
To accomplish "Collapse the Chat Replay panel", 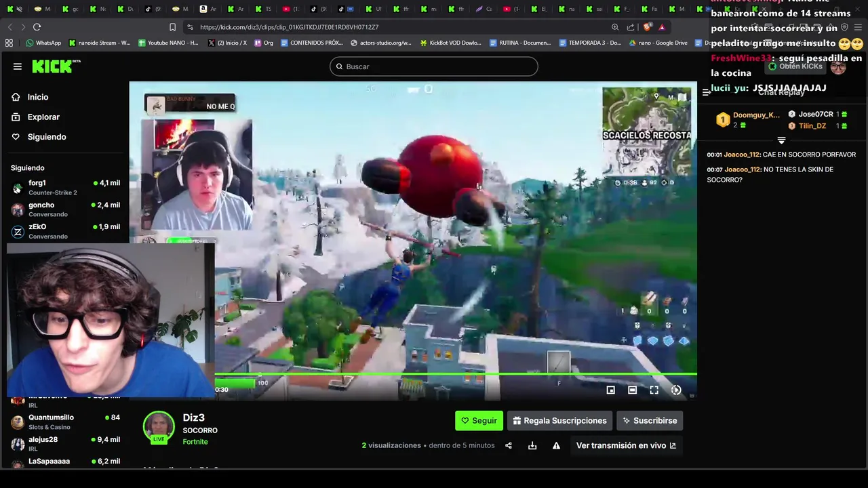I will tap(706, 92).
